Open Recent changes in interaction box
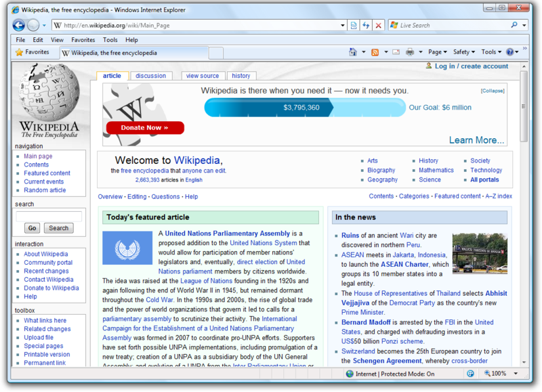The height and width of the screenshot is (392, 542). point(46,271)
